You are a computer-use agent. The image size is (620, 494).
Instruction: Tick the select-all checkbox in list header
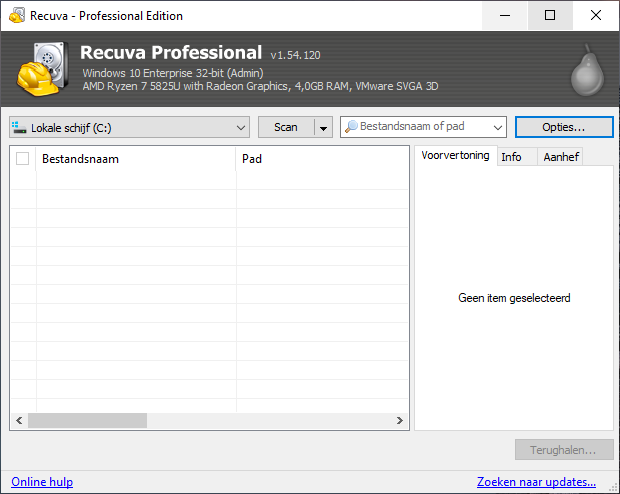(23, 159)
